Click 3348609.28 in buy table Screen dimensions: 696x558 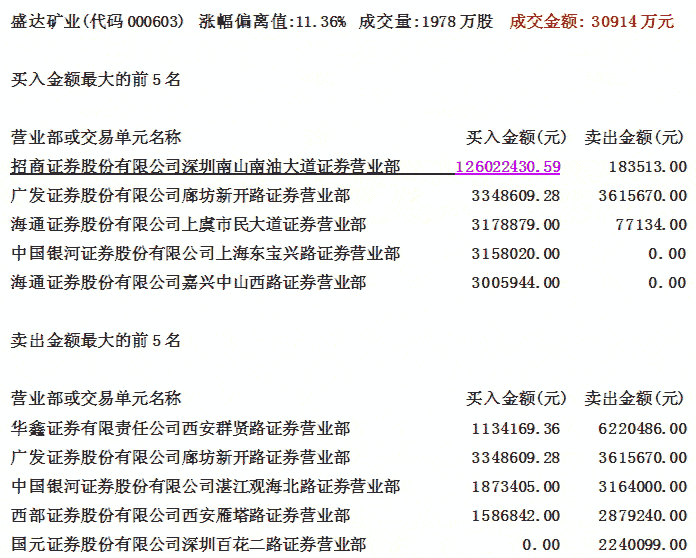[516, 195]
